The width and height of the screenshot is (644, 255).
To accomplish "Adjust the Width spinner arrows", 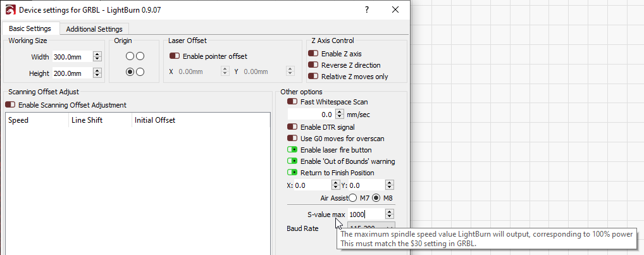I will [97, 57].
